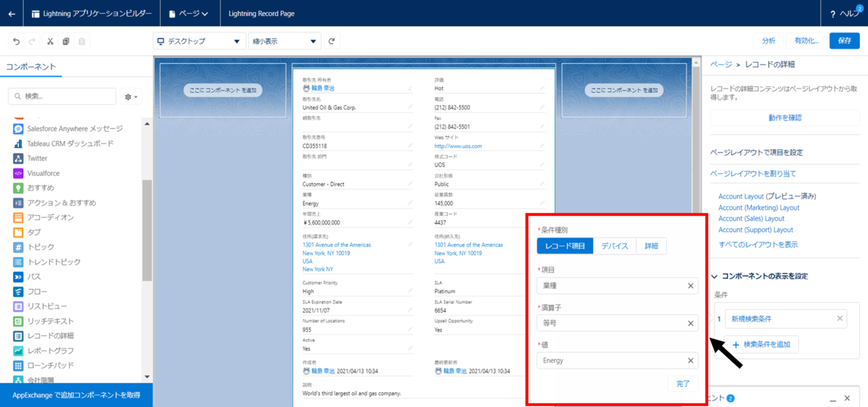This screenshot has width=868, height=407.
Task: Select the ローンチパッド component
Action: [x=43, y=366]
